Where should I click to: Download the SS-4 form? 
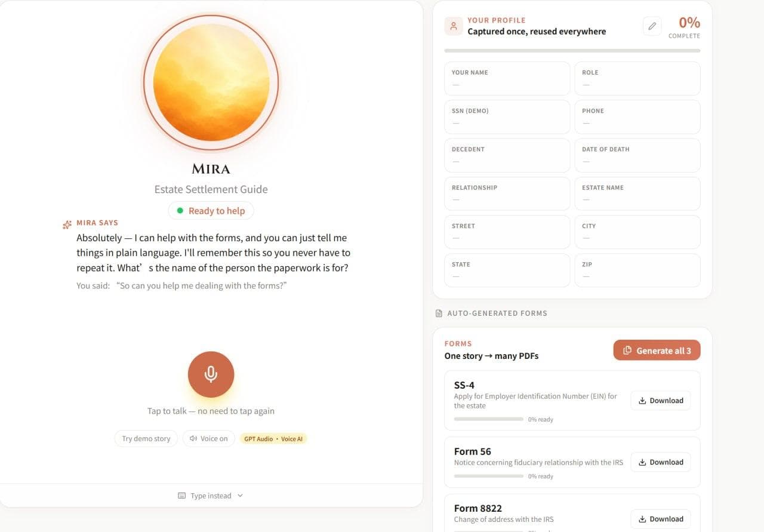coord(661,401)
